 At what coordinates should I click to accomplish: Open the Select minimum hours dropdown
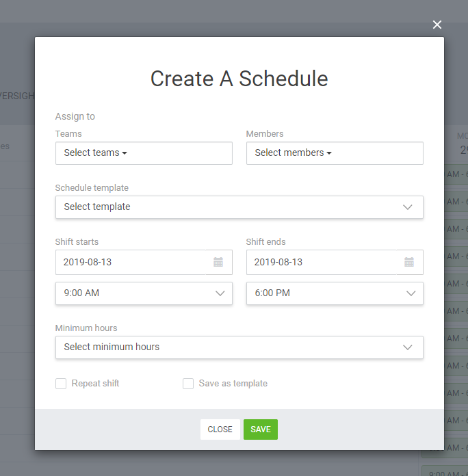coord(239,347)
